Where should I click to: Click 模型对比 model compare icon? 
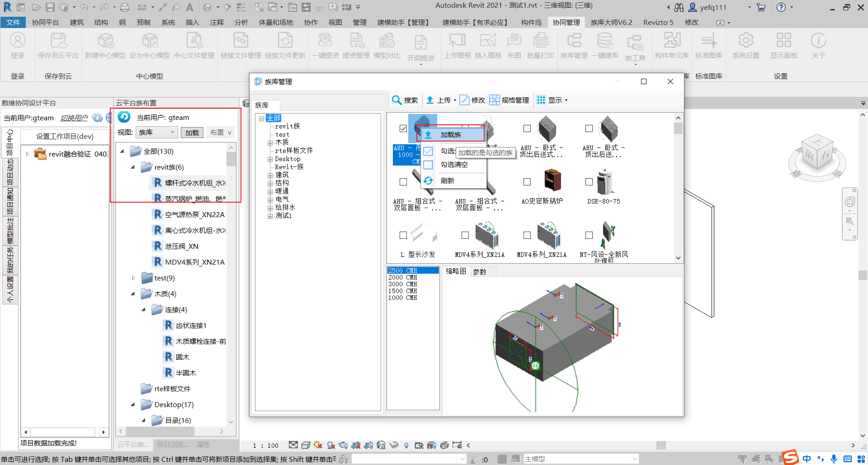tap(387, 41)
